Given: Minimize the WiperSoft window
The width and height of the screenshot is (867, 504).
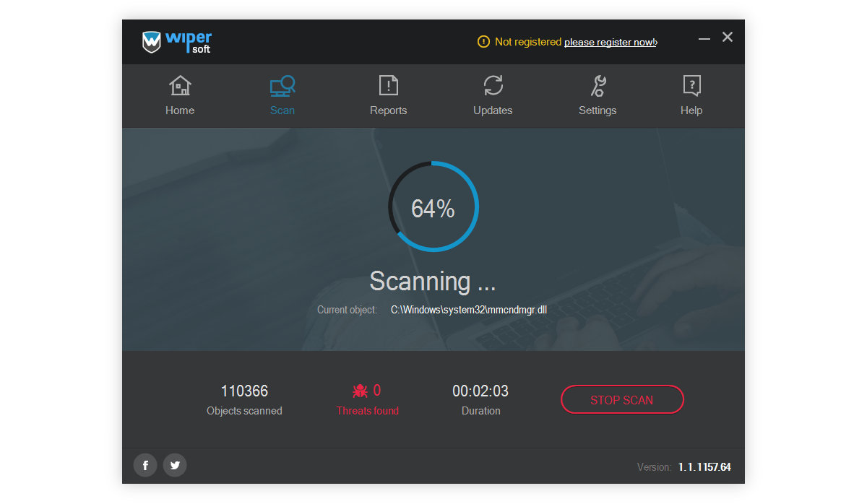Looking at the screenshot, I should [704, 38].
